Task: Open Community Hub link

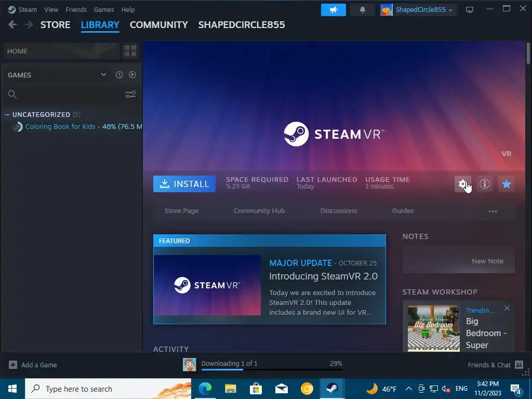Action: coord(259,211)
